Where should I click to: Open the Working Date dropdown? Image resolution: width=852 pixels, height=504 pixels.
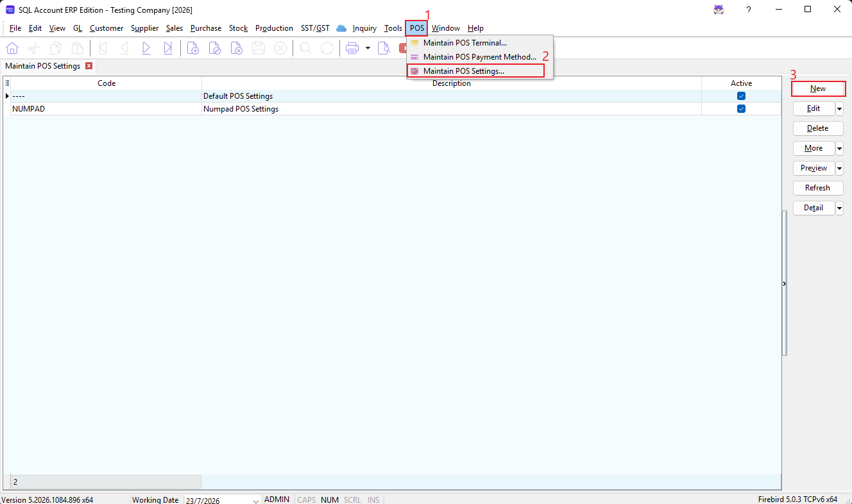point(256,500)
